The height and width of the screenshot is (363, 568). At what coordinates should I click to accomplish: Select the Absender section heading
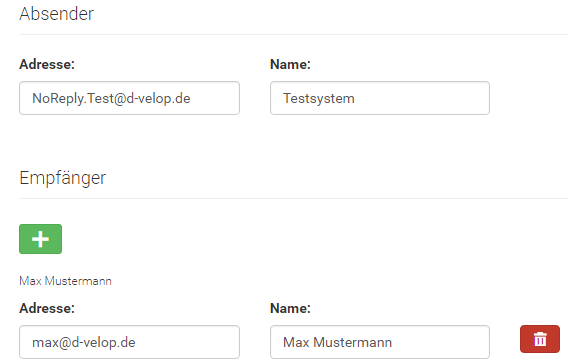tap(57, 14)
